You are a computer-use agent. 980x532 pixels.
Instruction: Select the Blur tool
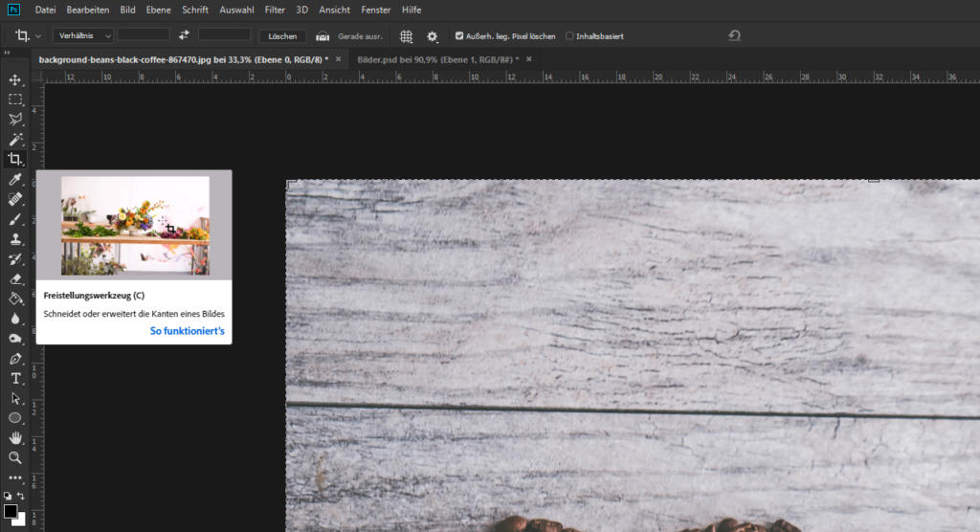pyautogui.click(x=15, y=319)
